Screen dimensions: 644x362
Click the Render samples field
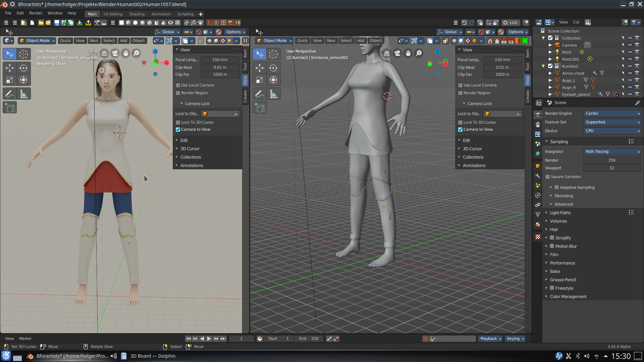click(x=612, y=160)
